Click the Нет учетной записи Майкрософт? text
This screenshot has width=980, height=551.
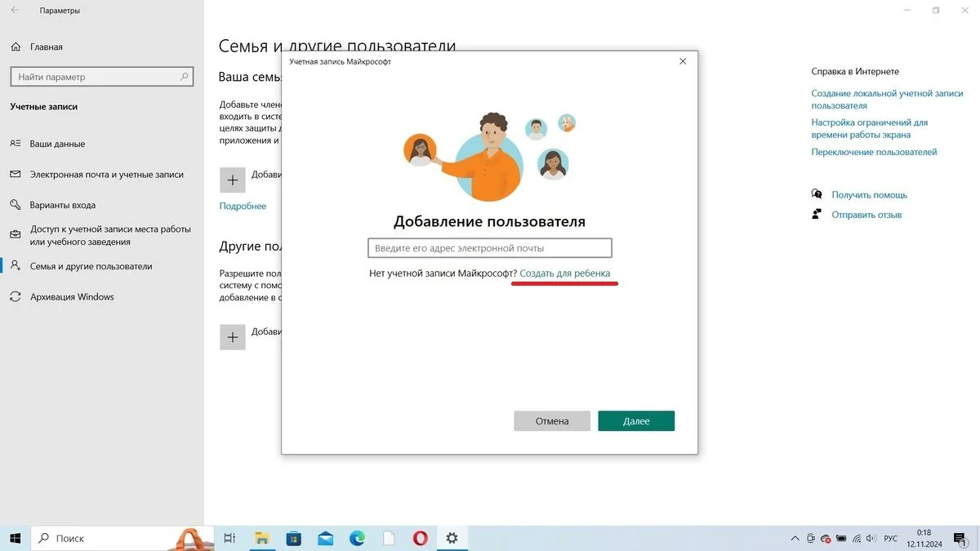[443, 273]
